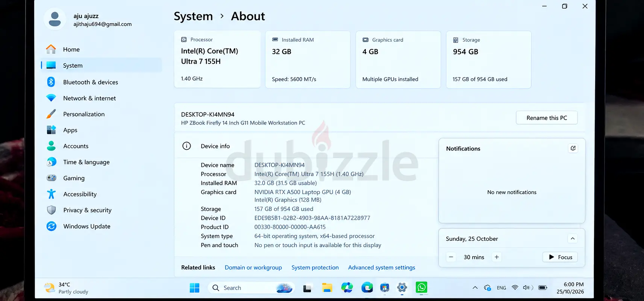This screenshot has height=301, width=644.
Task: Open the Windows Start menu
Action: 195,288
